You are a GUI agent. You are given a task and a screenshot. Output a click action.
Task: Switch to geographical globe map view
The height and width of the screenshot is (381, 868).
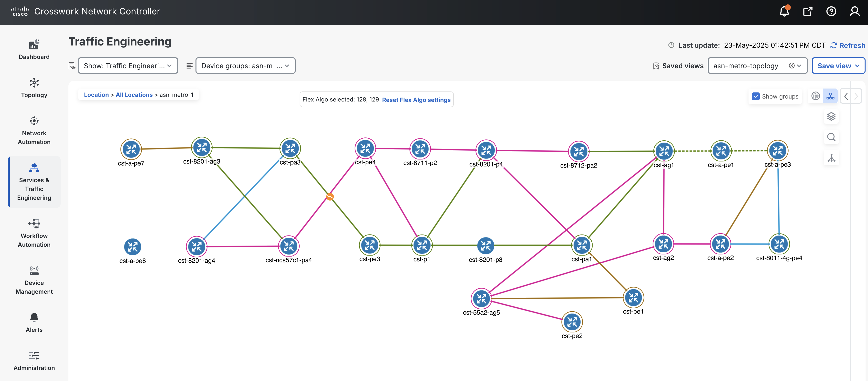pyautogui.click(x=815, y=96)
